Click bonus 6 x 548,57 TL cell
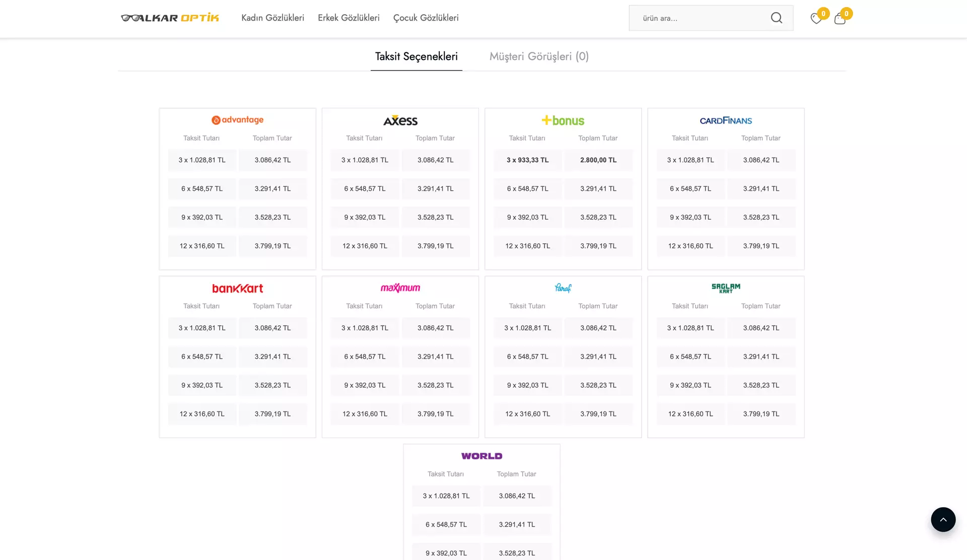Image resolution: width=967 pixels, height=560 pixels. tap(527, 189)
